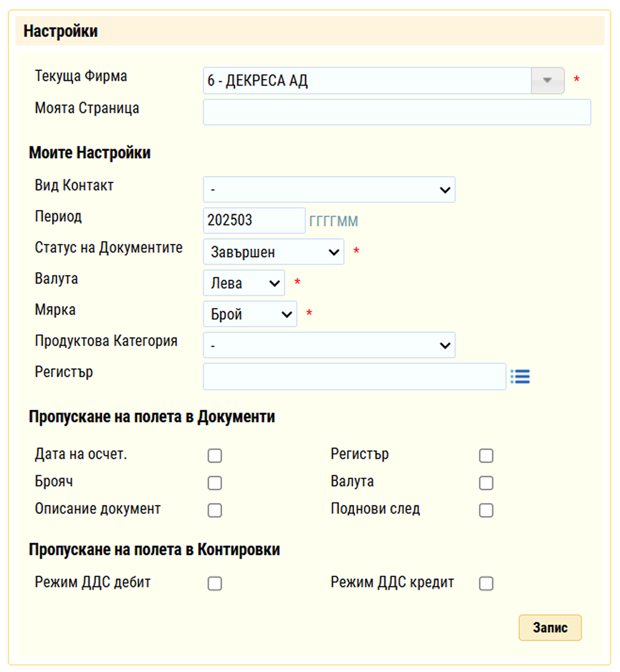The height and width of the screenshot is (672, 620).
Task: Click the Текуща Фирма label
Action: point(81,76)
